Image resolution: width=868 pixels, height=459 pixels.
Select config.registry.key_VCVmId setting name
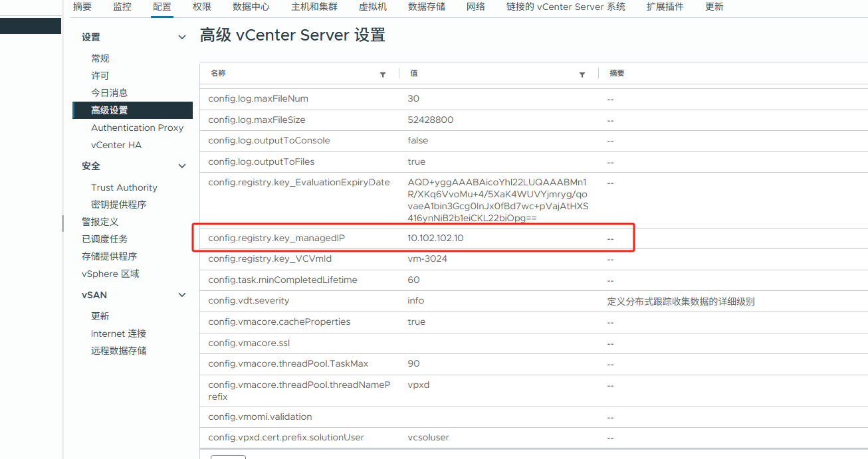click(270, 258)
